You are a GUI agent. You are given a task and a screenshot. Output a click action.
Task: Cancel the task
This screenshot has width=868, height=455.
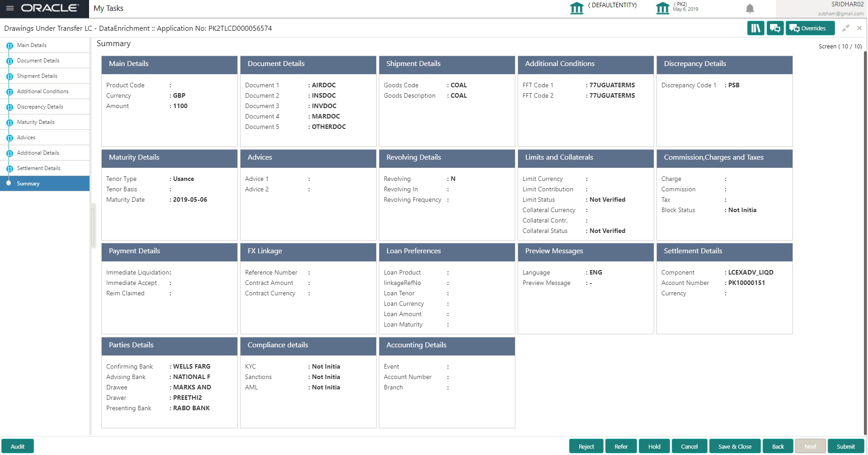coord(689,446)
